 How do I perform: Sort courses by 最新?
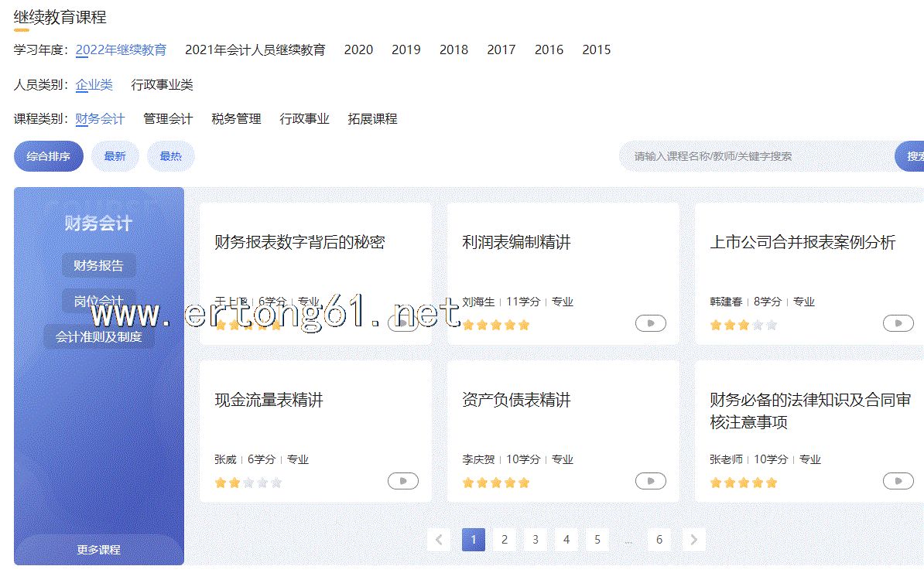pyautogui.click(x=115, y=156)
